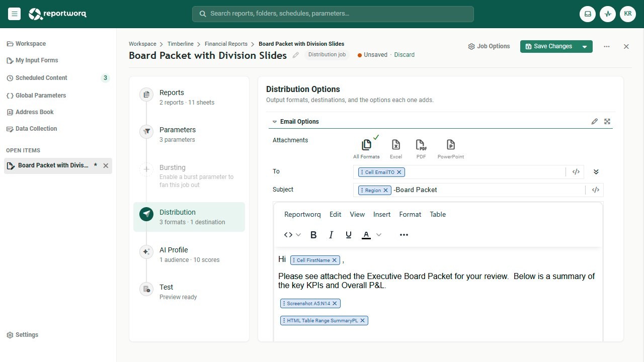Click the source code insert icon

(x=288, y=235)
